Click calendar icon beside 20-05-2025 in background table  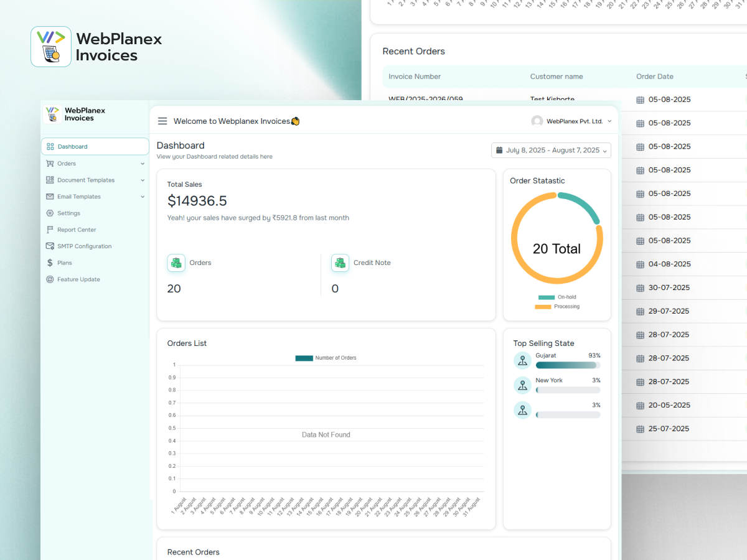coord(640,406)
